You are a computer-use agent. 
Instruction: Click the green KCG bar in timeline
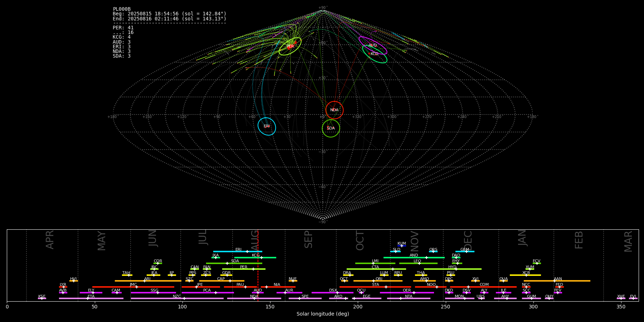(255, 257)
